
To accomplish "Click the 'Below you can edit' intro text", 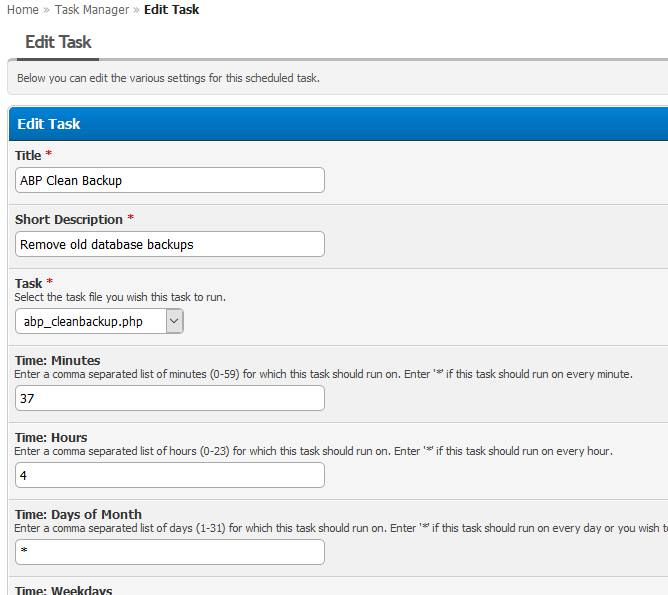I will (x=168, y=78).
